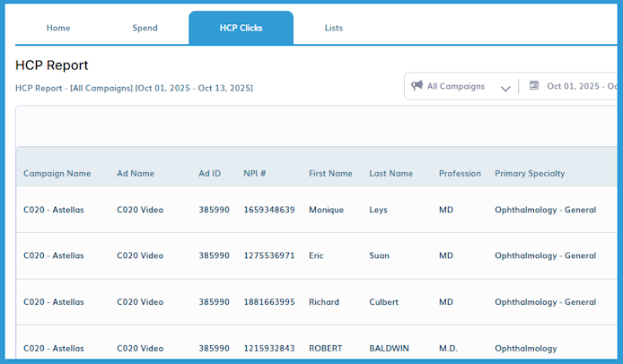Sort by the Ad Name column header
The height and width of the screenshot is (364, 623).
136,173
